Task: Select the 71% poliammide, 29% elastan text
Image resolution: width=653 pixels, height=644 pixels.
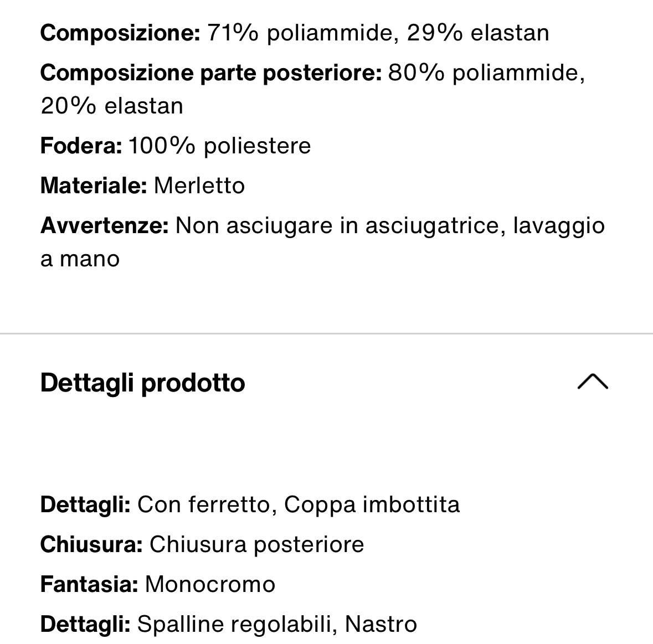Action: pos(378,33)
